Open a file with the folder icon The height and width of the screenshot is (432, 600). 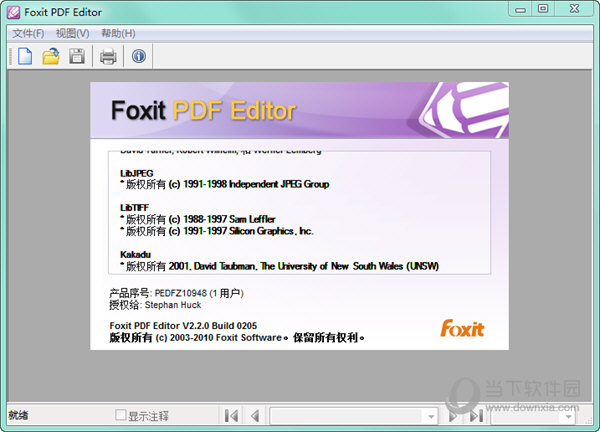tap(51, 56)
